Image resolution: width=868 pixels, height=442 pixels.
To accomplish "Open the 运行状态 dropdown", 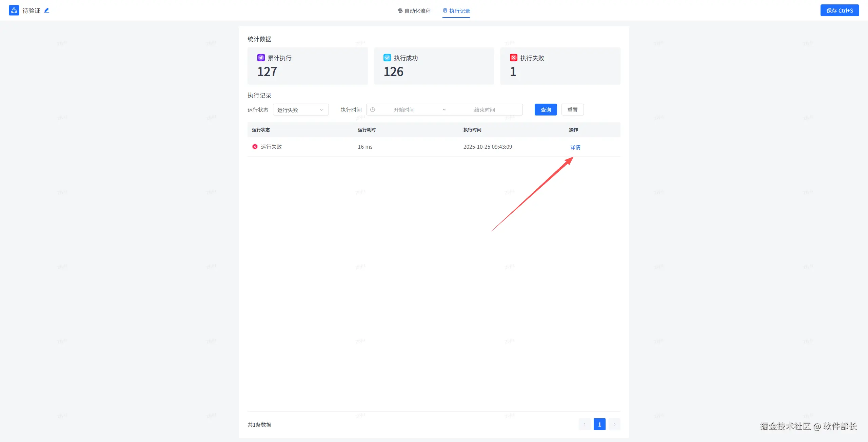I will click(x=300, y=110).
